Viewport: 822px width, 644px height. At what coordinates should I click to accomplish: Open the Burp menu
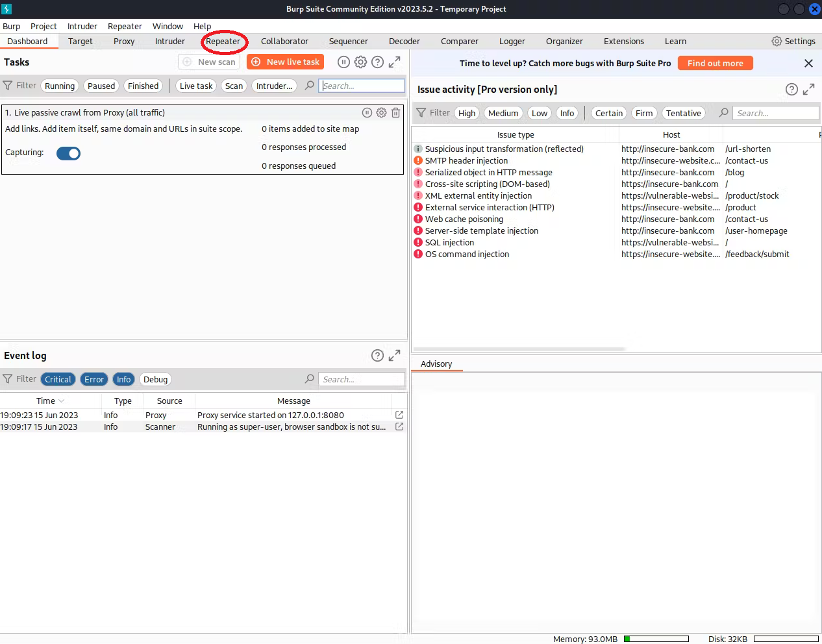point(12,26)
